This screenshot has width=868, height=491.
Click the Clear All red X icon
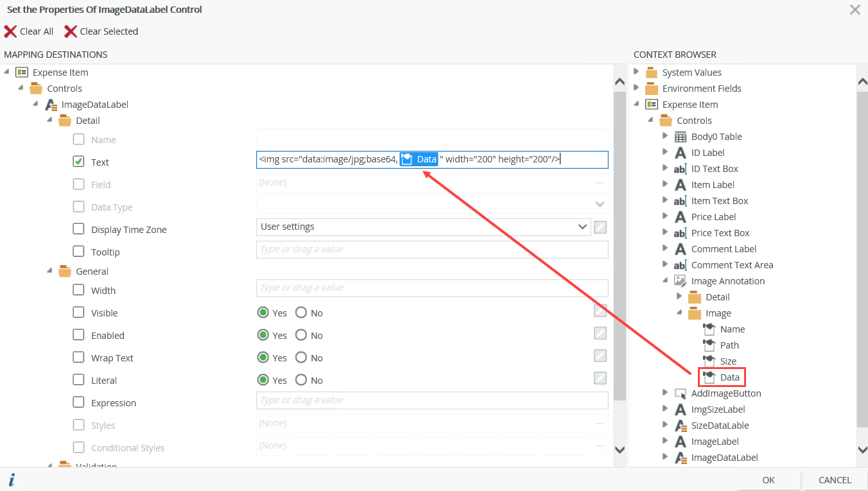tap(10, 31)
